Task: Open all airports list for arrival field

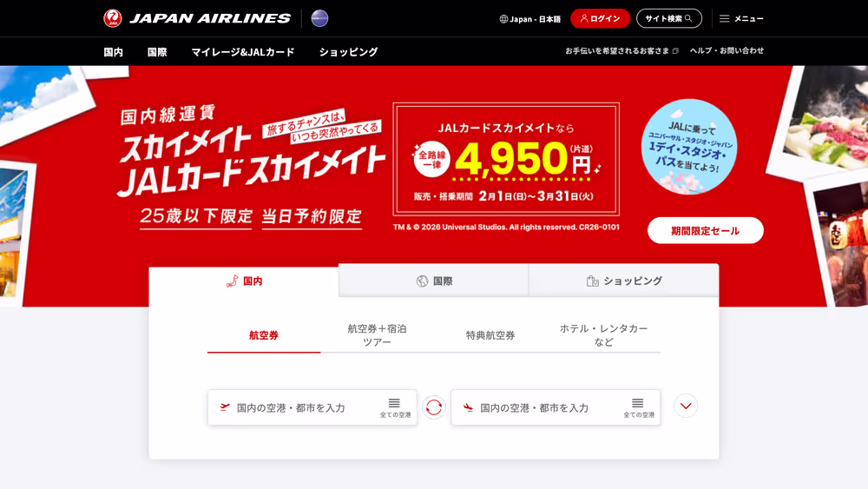Action: 638,407
